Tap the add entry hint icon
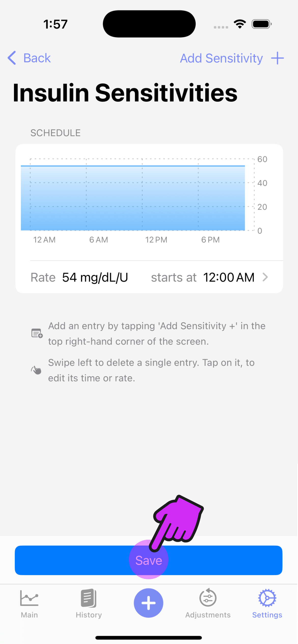 37,333
